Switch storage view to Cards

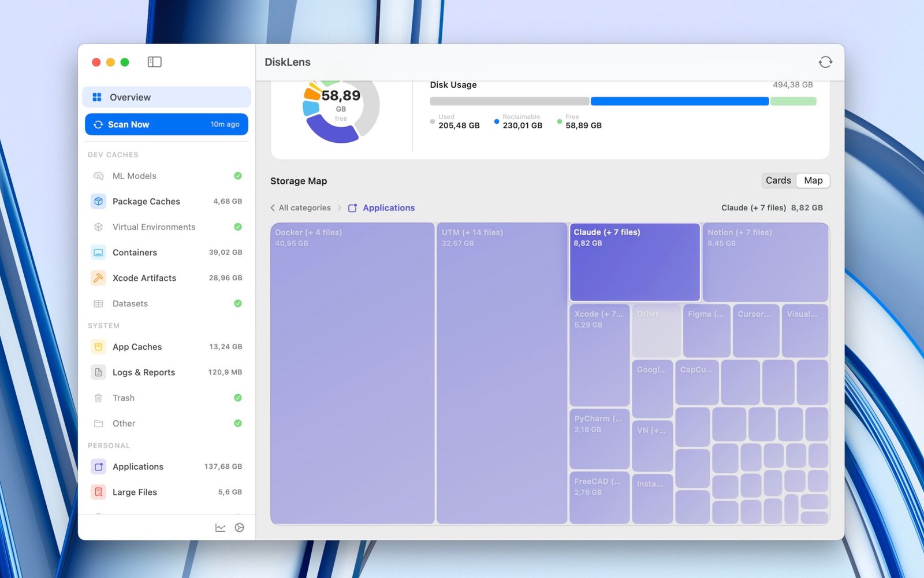[x=778, y=180]
